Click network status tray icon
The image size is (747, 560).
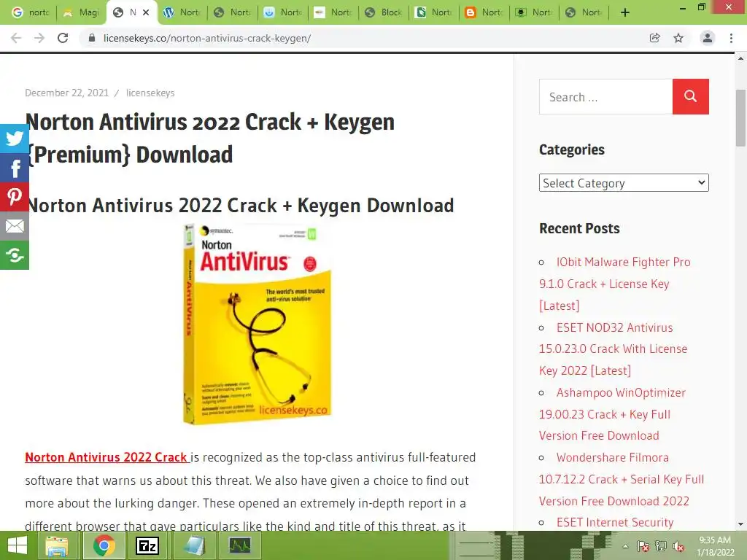(661, 546)
